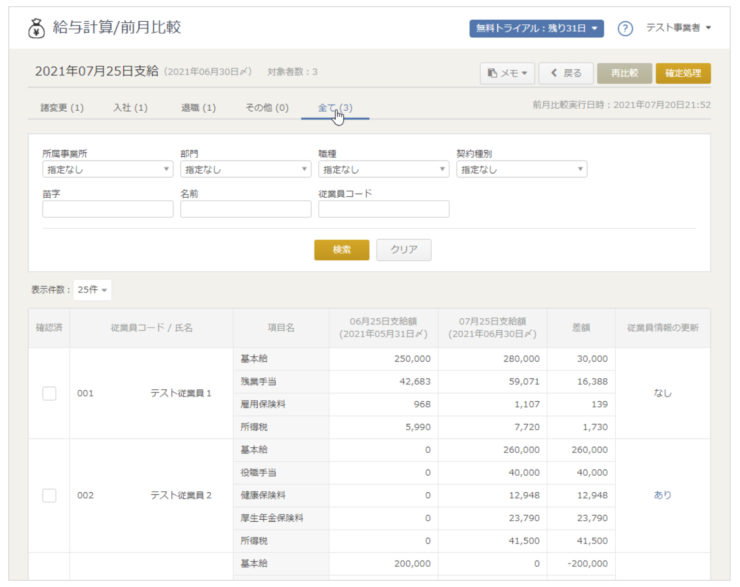
Task: Click the 項目名 column header
Action: click(281, 328)
